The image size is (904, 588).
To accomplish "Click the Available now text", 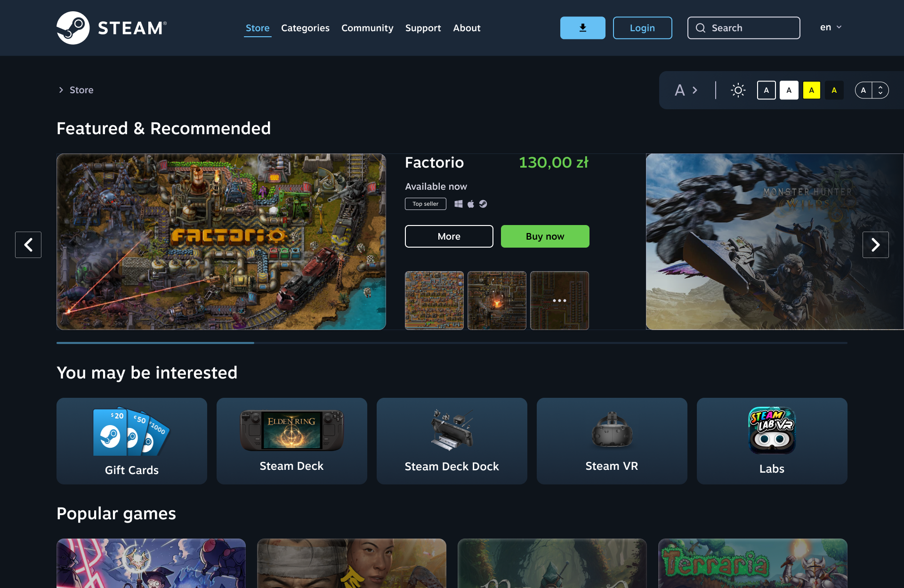I will [436, 186].
